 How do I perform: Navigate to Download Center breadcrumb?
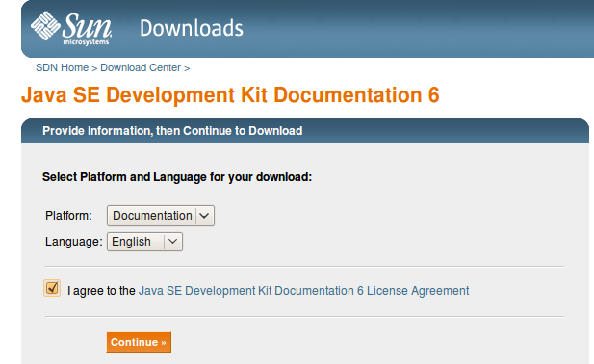click(x=141, y=67)
